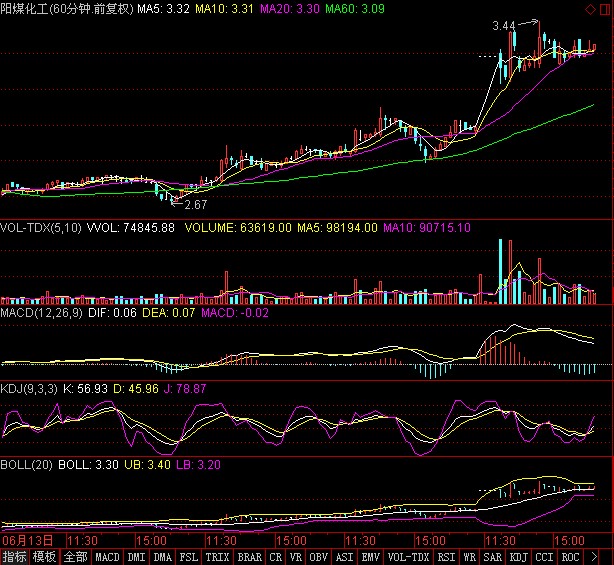Select the 全部 tab
Image resolution: width=614 pixels, height=565 pixels.
(75, 557)
